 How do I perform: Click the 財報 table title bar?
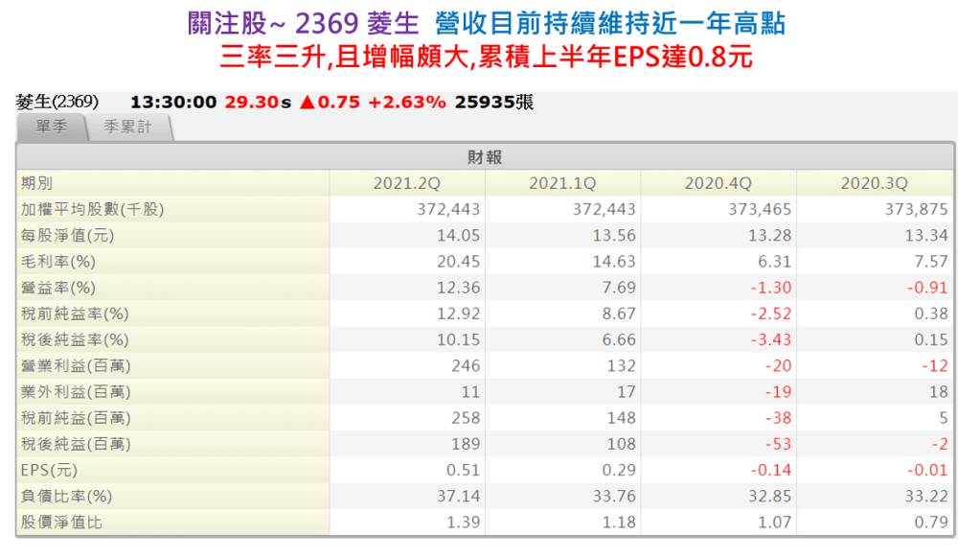point(485,157)
